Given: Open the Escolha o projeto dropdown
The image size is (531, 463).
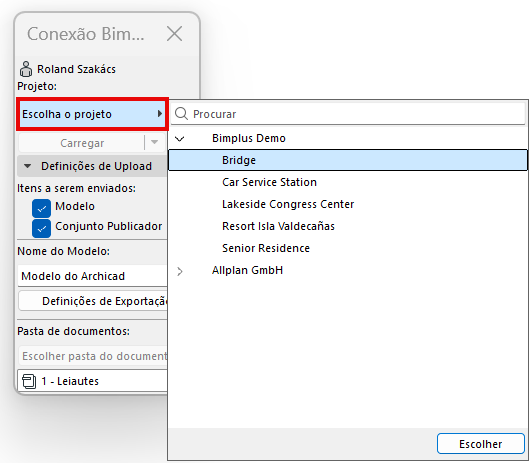Looking at the screenshot, I should 92,114.
